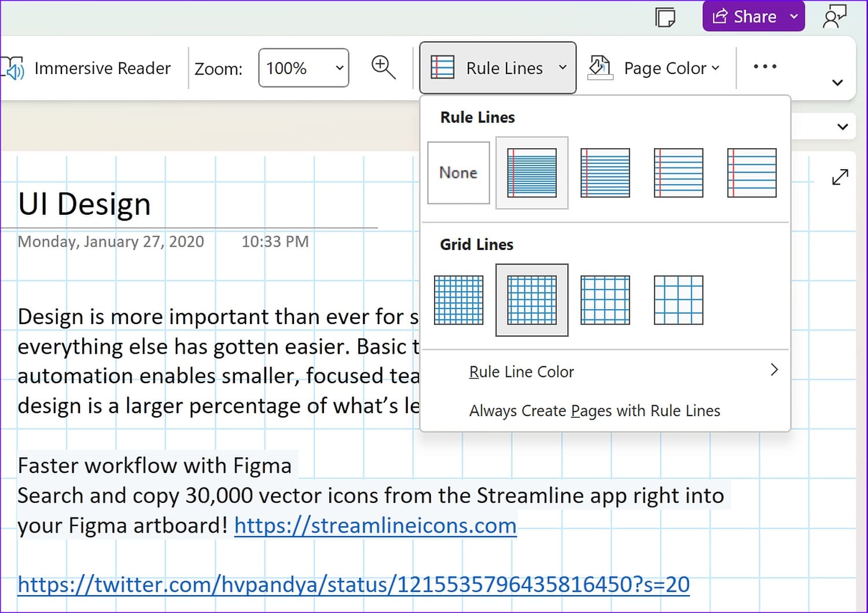Screen dimensions: 868x613
Task: Open the Rule Line Color submenu
Action: (623, 372)
